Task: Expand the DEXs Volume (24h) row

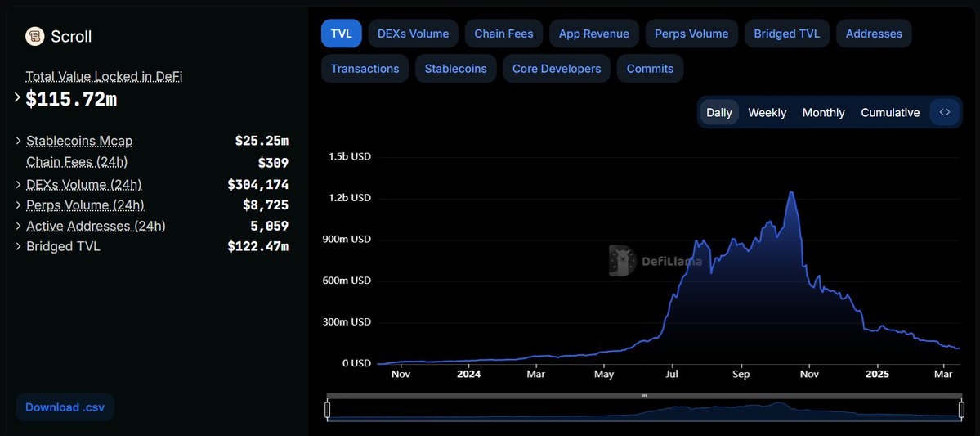Action: (19, 185)
